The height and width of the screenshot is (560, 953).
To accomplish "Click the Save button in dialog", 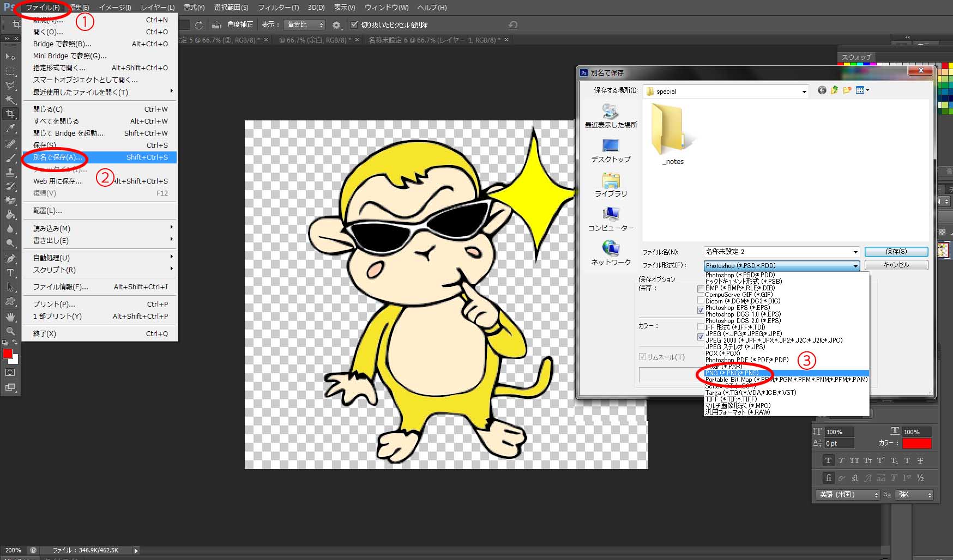I will click(x=896, y=252).
